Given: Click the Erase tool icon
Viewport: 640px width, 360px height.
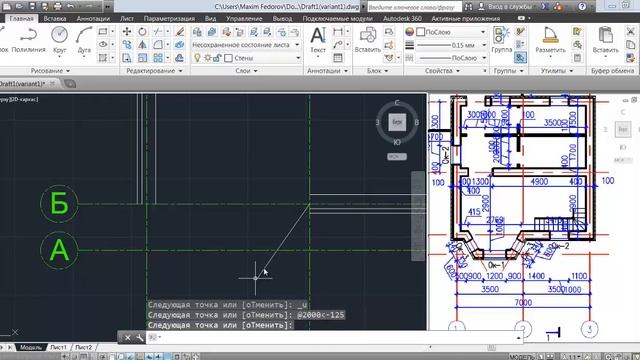Looking at the screenshot, I should click(179, 31).
